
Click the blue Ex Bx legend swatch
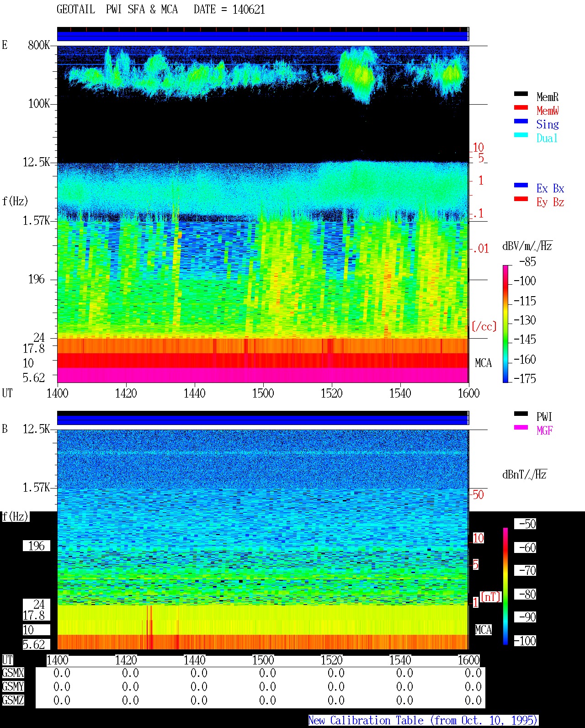point(521,185)
